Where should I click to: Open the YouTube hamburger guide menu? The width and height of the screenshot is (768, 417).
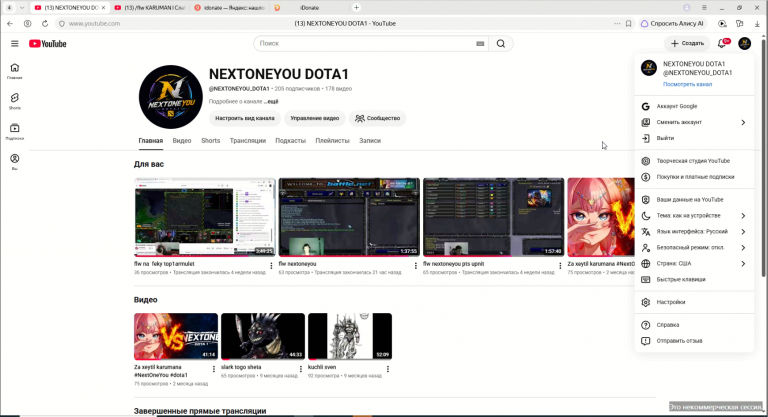coord(15,44)
